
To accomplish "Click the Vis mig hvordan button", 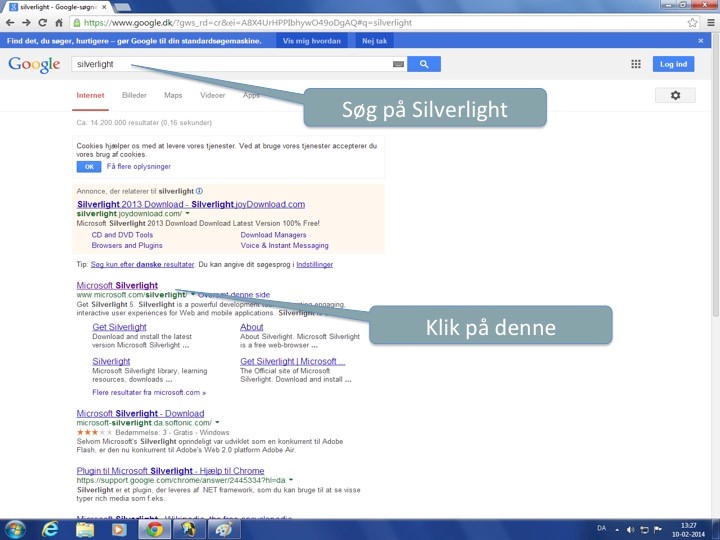I will click(x=312, y=41).
